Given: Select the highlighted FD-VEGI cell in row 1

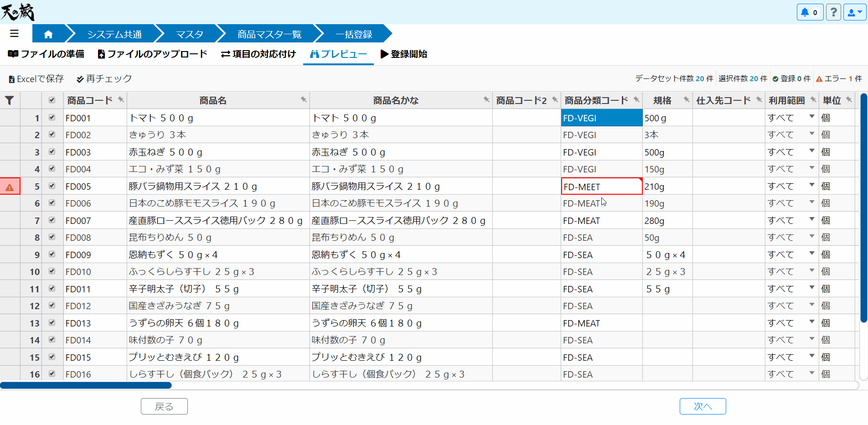Looking at the screenshot, I should click(602, 118).
